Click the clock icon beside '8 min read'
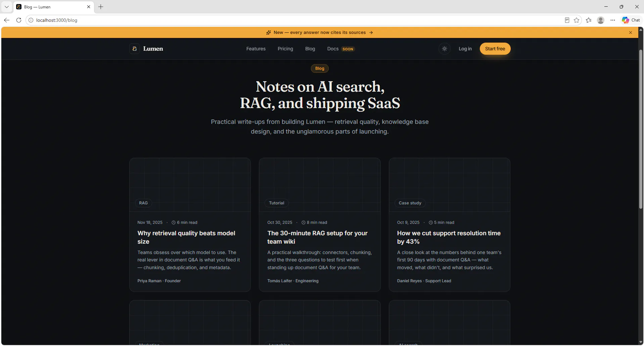The width and height of the screenshot is (644, 346). 304,223
